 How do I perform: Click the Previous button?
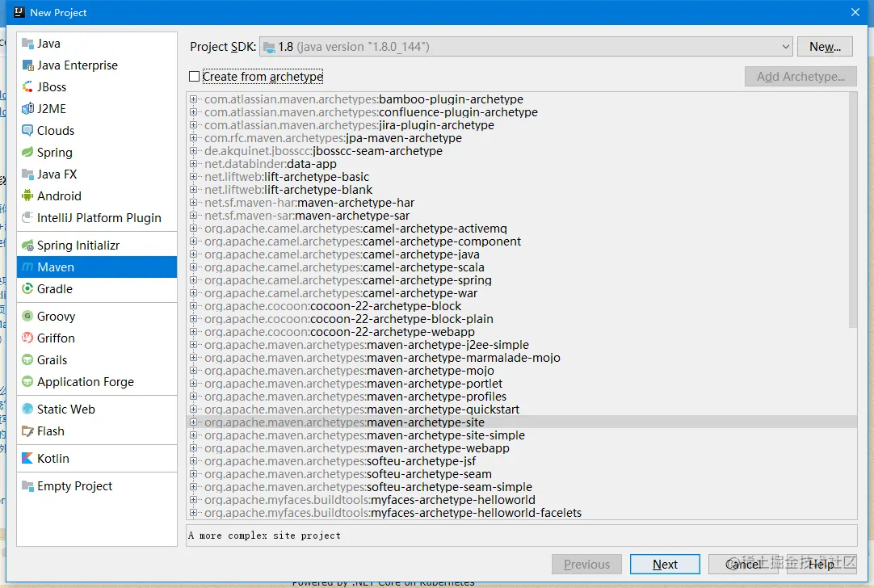click(x=587, y=564)
